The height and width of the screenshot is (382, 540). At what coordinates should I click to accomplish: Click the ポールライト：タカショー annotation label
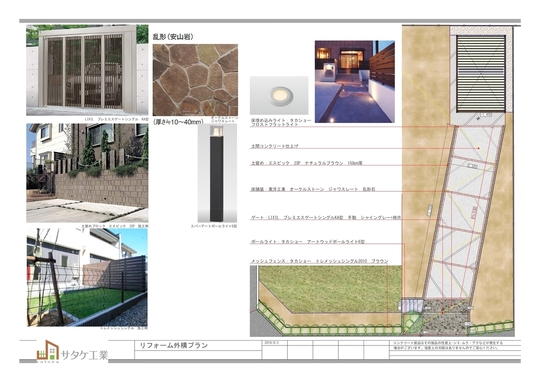(308, 242)
